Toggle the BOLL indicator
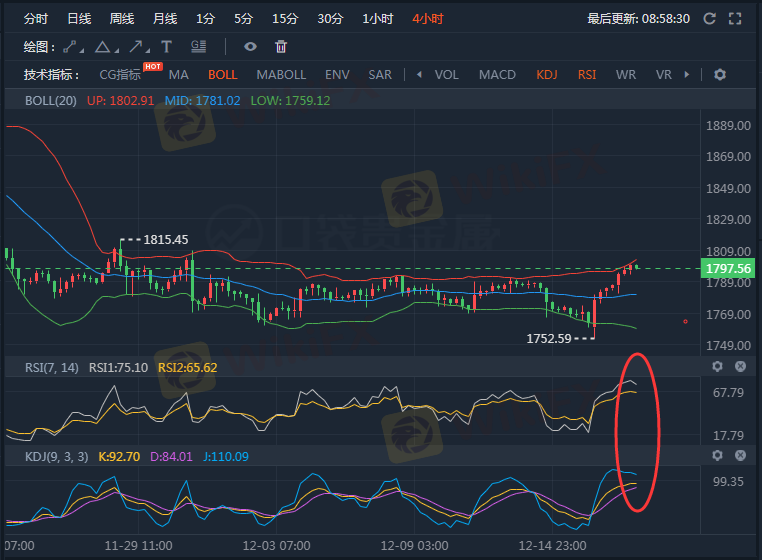Image resolution: width=762 pixels, height=560 pixels. tap(223, 75)
